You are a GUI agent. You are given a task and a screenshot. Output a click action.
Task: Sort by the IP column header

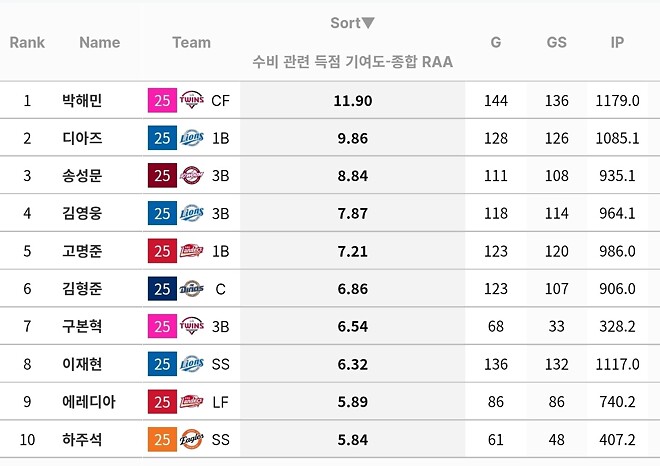618,42
